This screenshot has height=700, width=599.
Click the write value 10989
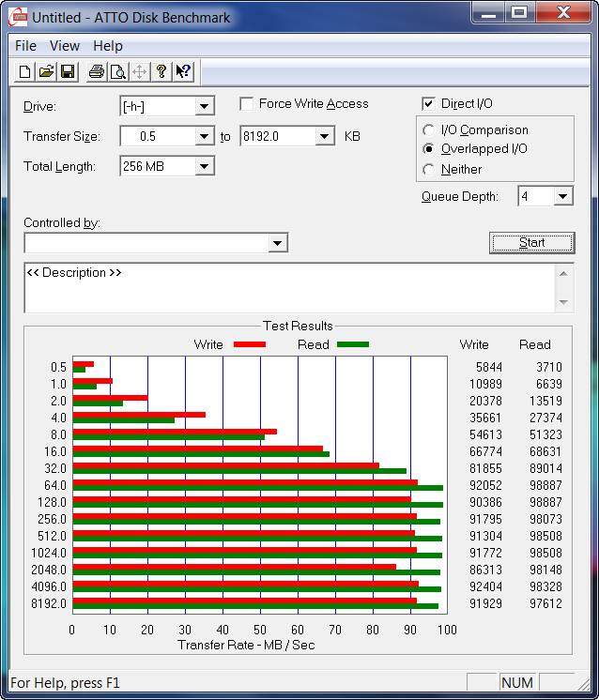(485, 384)
